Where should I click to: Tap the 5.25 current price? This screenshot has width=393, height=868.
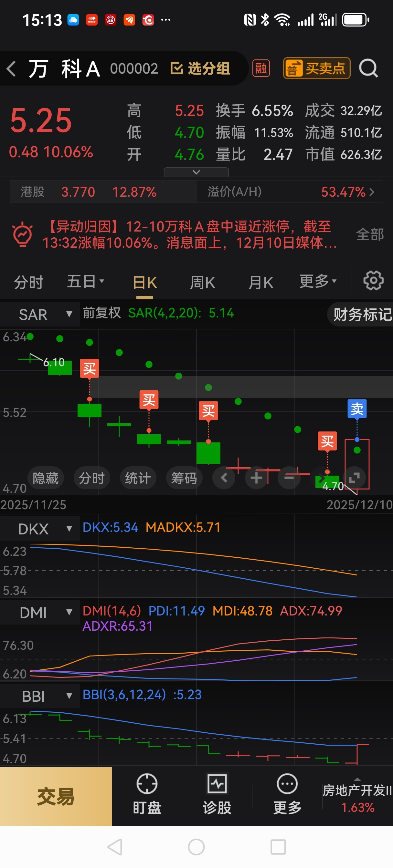point(41,120)
